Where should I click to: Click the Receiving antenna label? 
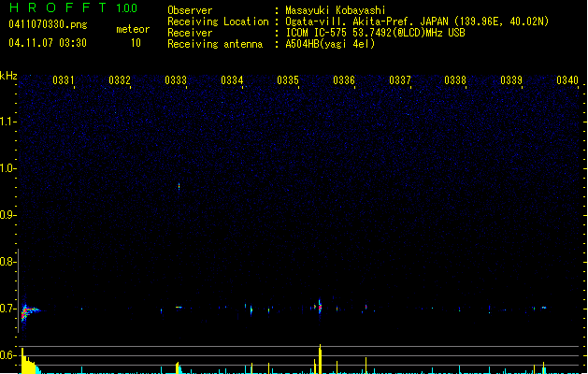215,44
